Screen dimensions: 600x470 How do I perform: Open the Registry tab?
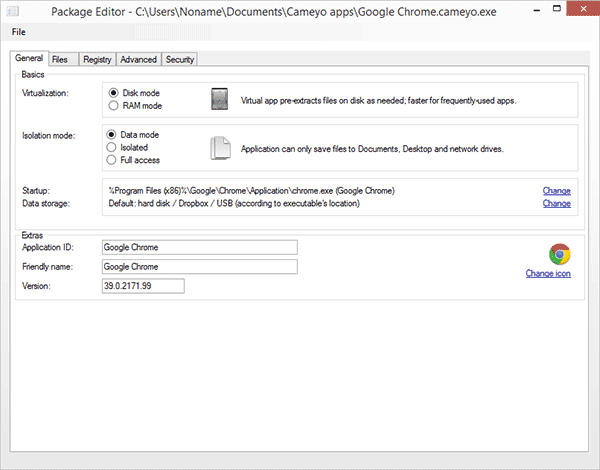[97, 59]
